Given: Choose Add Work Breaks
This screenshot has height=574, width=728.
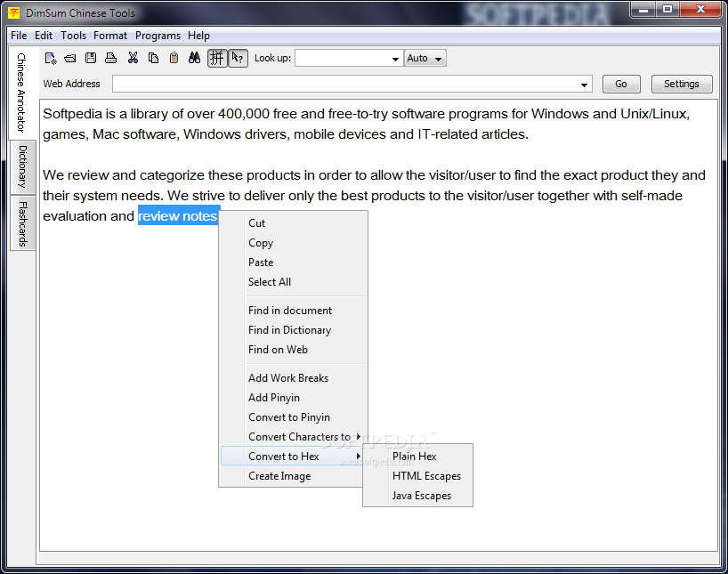Looking at the screenshot, I should (x=294, y=378).
